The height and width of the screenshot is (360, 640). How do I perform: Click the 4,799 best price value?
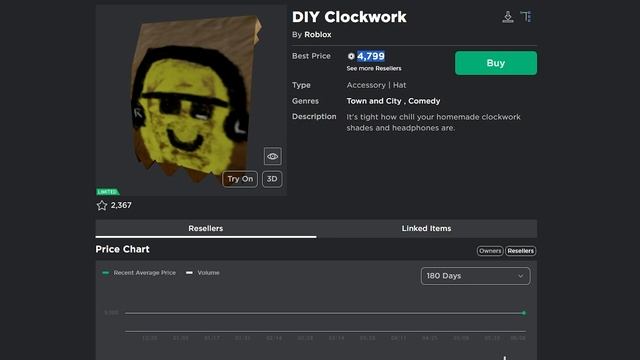(x=371, y=56)
